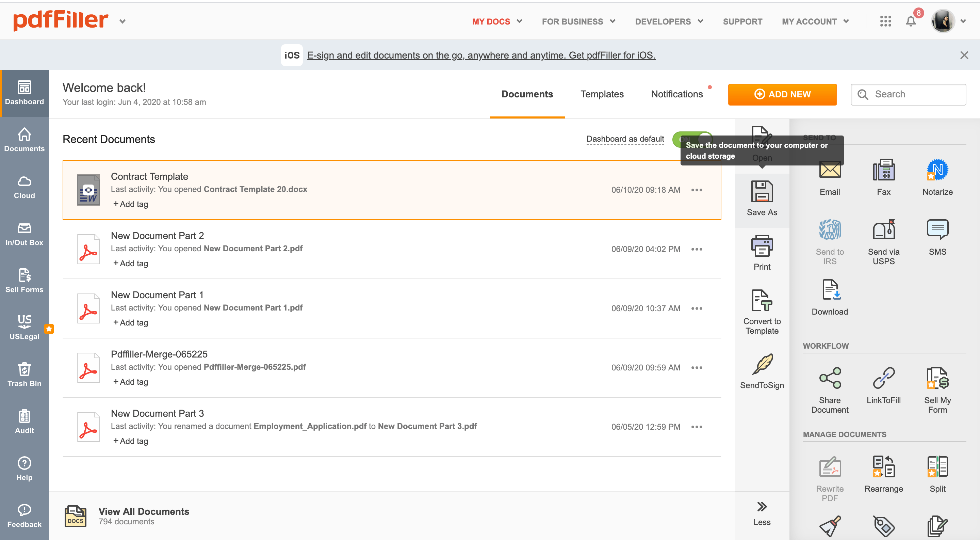This screenshot has height=540, width=980.
Task: Click Send via USPS
Action: click(883, 242)
